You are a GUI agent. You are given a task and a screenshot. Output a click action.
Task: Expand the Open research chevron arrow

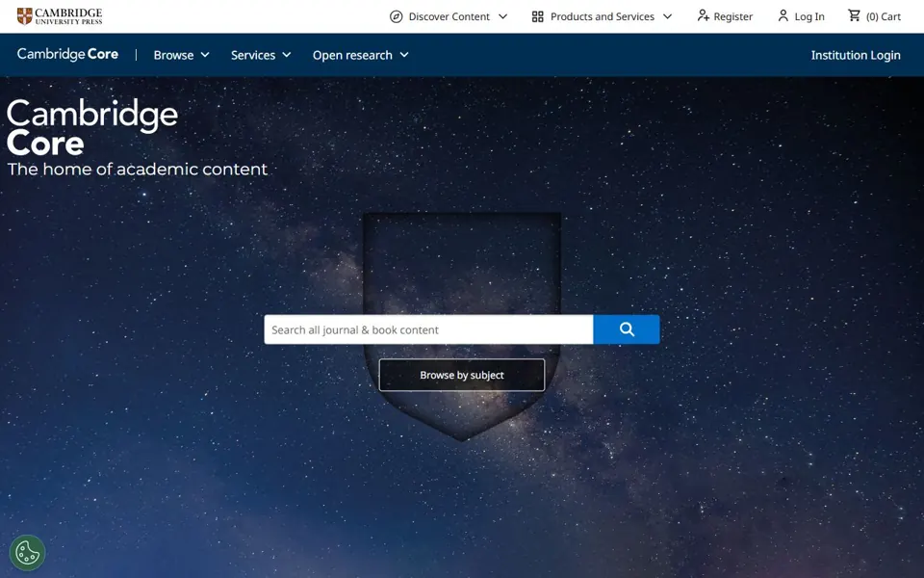click(x=404, y=55)
